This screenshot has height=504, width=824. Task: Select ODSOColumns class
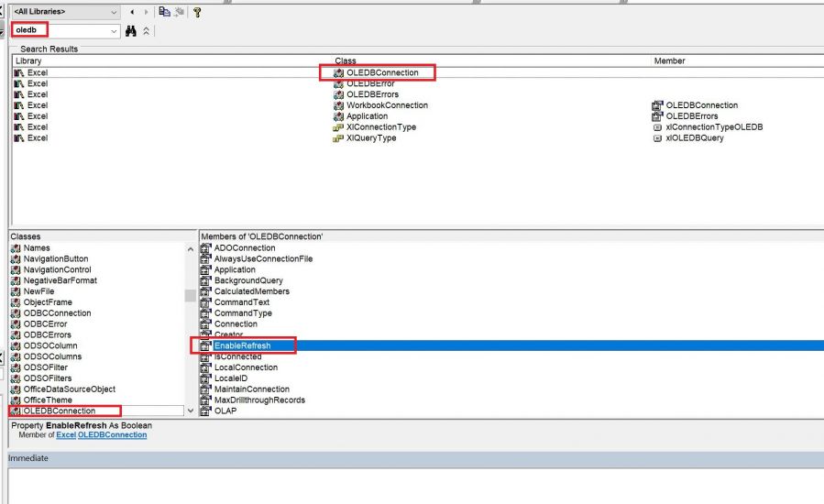[x=52, y=356]
